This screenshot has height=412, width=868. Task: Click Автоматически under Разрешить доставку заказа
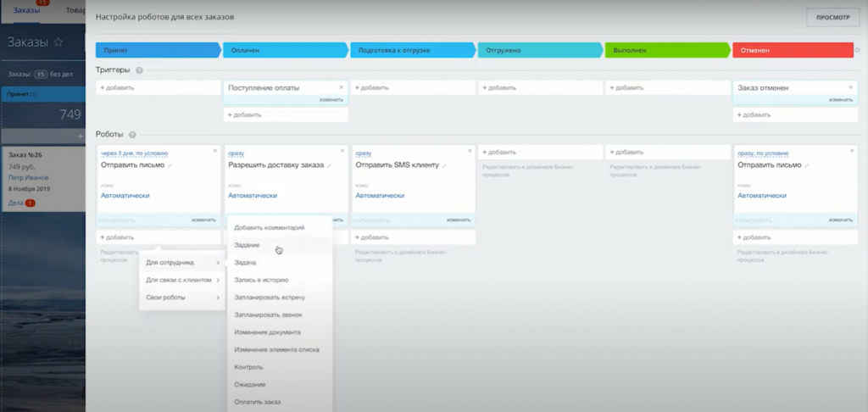(x=253, y=196)
